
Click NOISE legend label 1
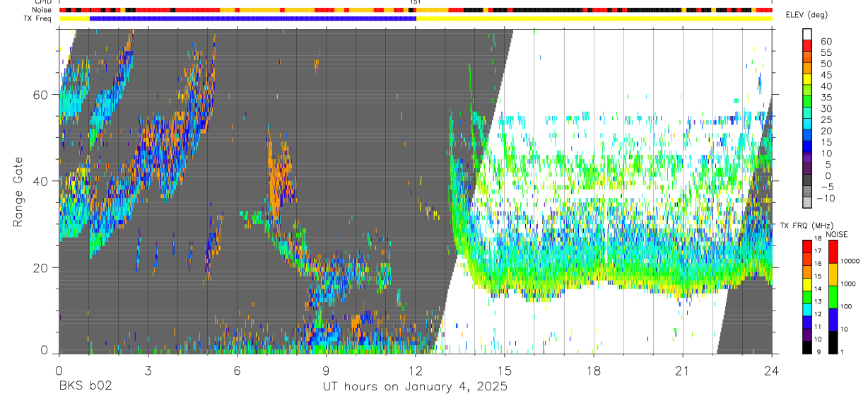[843, 352]
